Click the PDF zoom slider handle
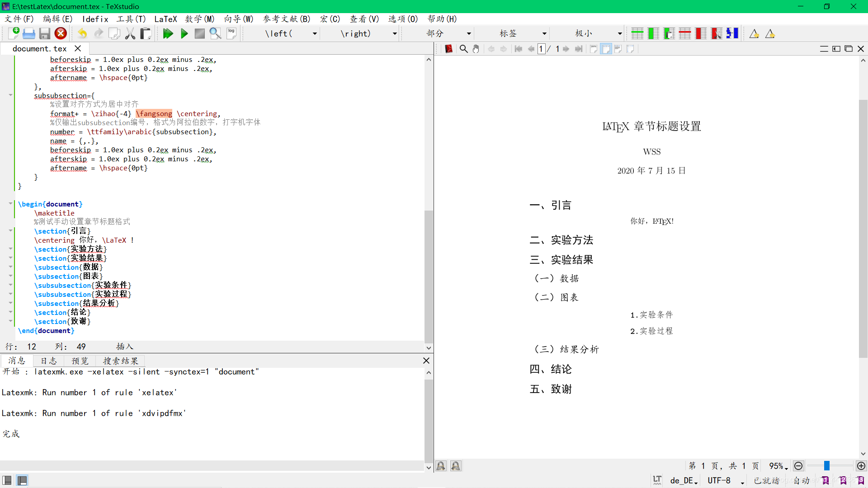Screen dimensions: 868x488 [x=826, y=466]
